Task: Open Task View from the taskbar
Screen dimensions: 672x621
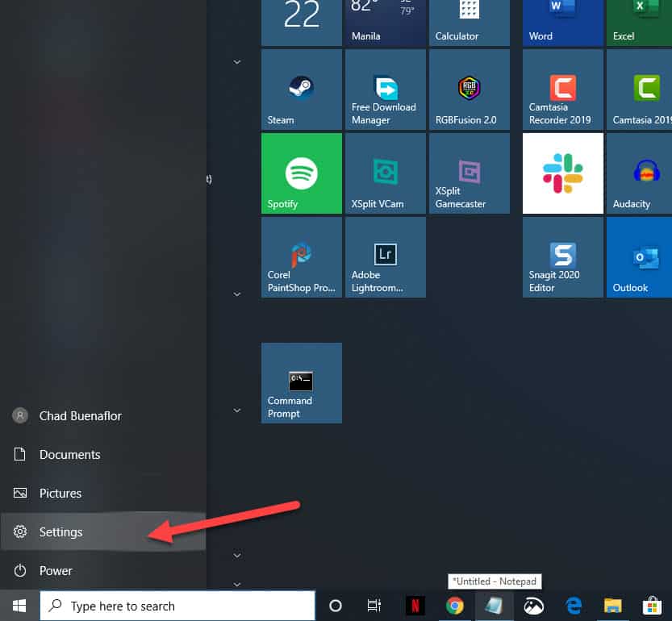Action: tap(374, 606)
